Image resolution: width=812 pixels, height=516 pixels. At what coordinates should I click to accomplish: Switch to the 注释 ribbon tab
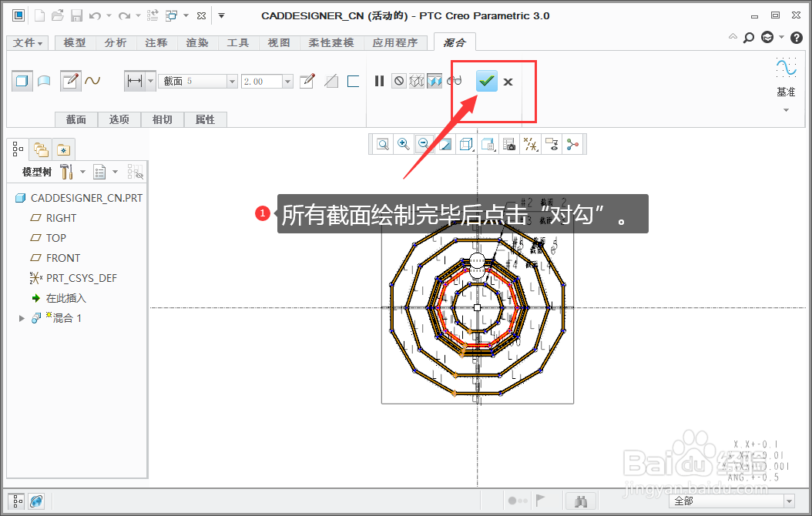[156, 43]
